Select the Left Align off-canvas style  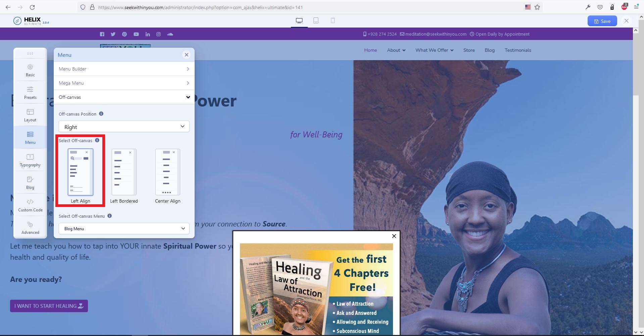pos(81,172)
